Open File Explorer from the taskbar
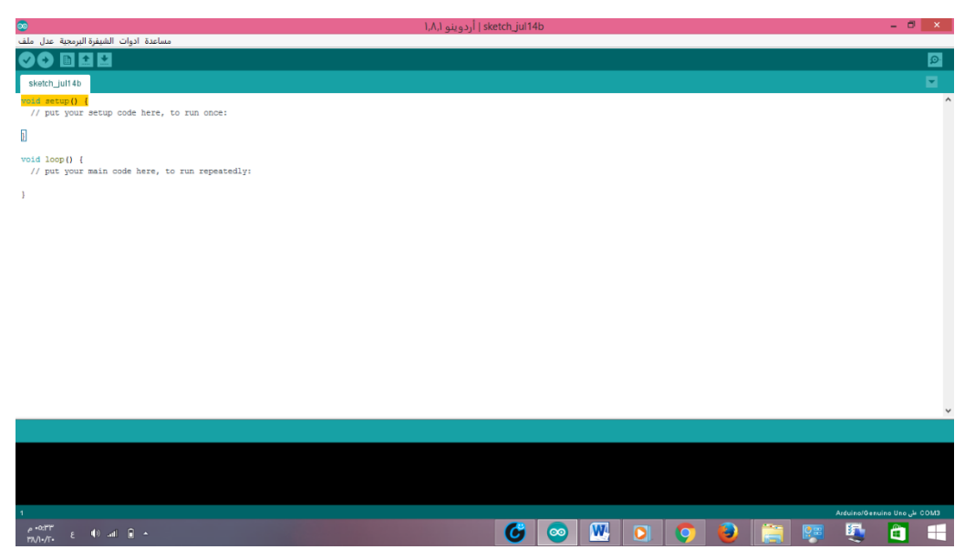965x560 pixels. coord(772,533)
